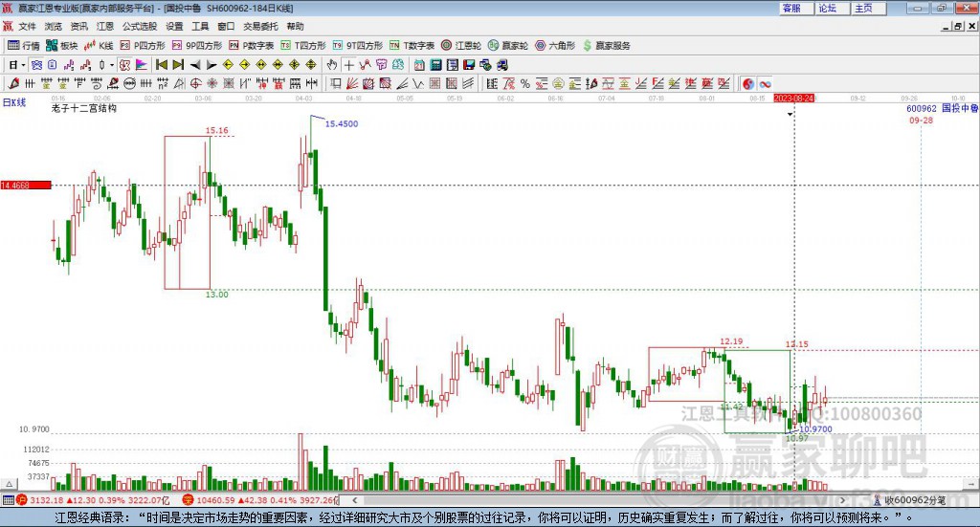Image resolution: width=980 pixels, height=527 pixels.
Task: Select the zigzag wave line tool
Action: [417, 83]
